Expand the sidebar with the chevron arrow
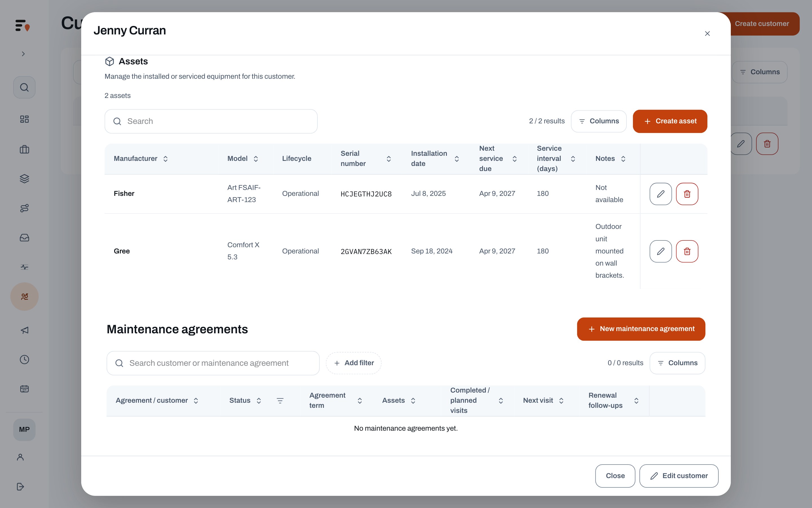Viewport: 812px width, 508px height. 23,54
